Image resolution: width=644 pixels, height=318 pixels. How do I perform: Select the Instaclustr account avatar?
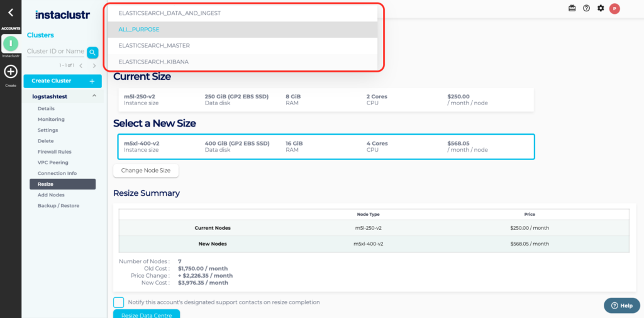[x=10, y=43]
